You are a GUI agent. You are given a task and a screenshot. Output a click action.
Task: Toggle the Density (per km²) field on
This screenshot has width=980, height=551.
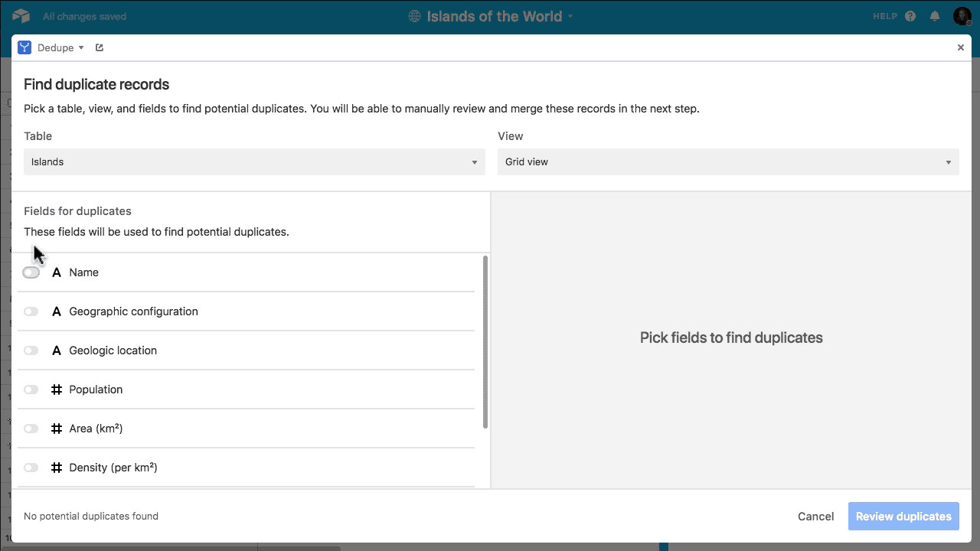pyautogui.click(x=31, y=468)
